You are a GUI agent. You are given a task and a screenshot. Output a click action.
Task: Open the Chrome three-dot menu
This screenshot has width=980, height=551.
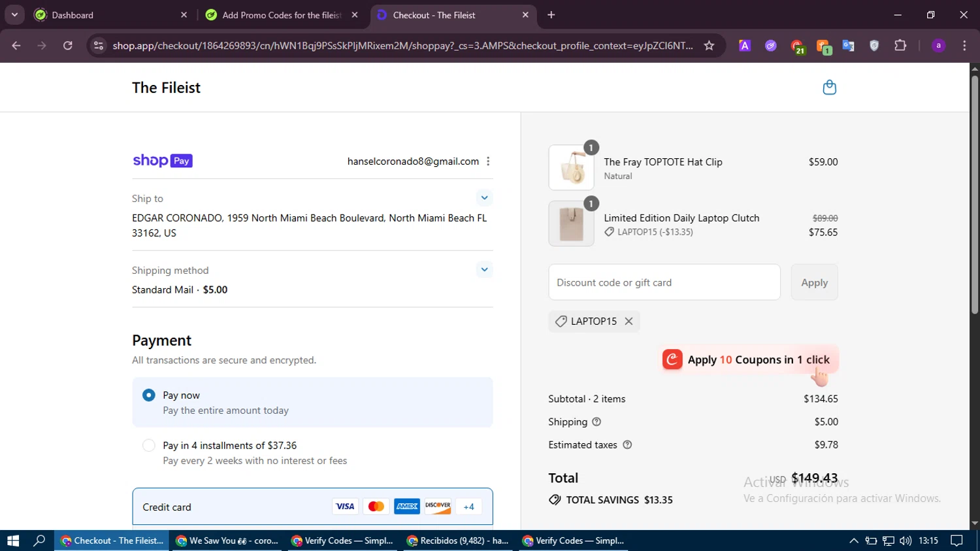coord(964,46)
